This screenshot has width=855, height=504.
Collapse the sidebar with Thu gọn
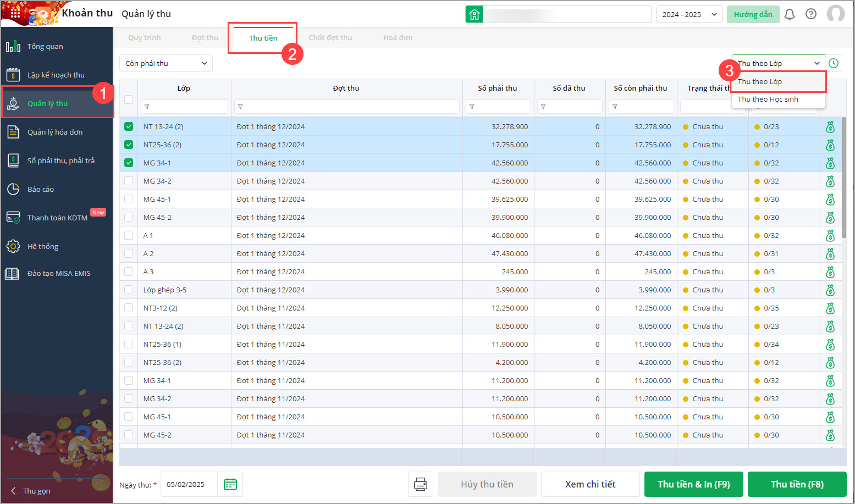(31, 491)
